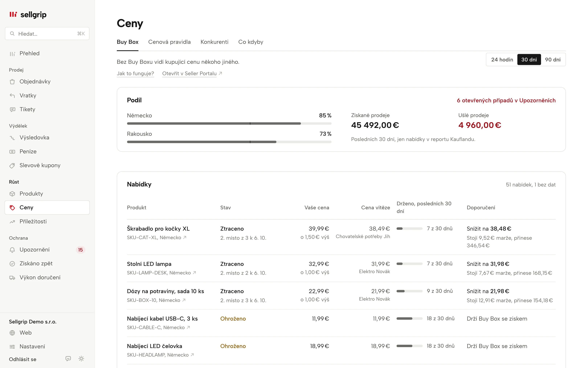Click the Získáno zpět checkmark icon
The width and height of the screenshot is (588, 368).
coord(12,264)
